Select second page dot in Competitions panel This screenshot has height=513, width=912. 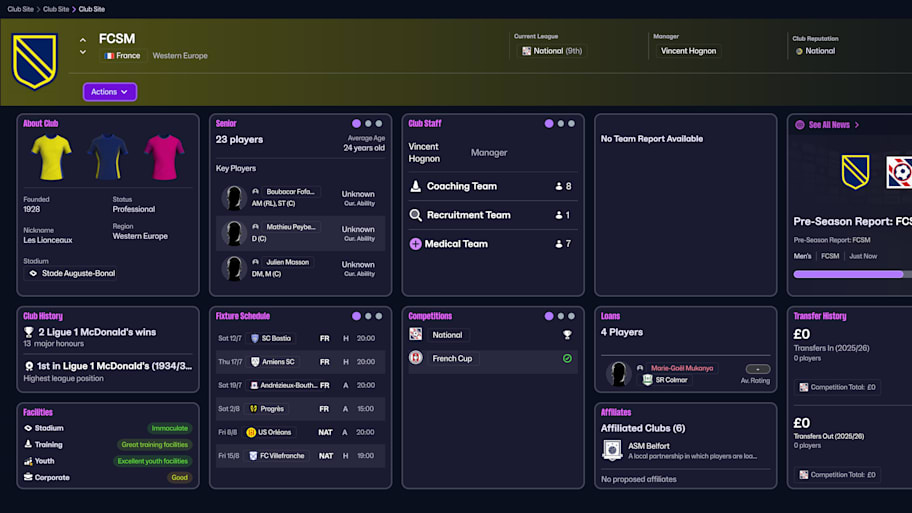[x=561, y=316]
